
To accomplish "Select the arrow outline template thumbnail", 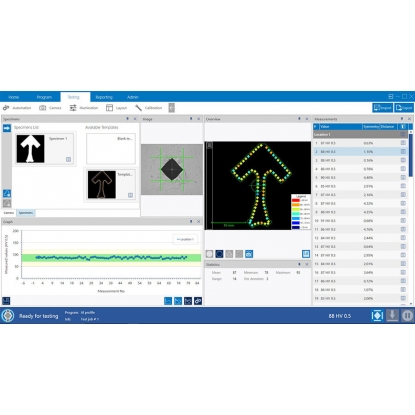I will point(102,184).
